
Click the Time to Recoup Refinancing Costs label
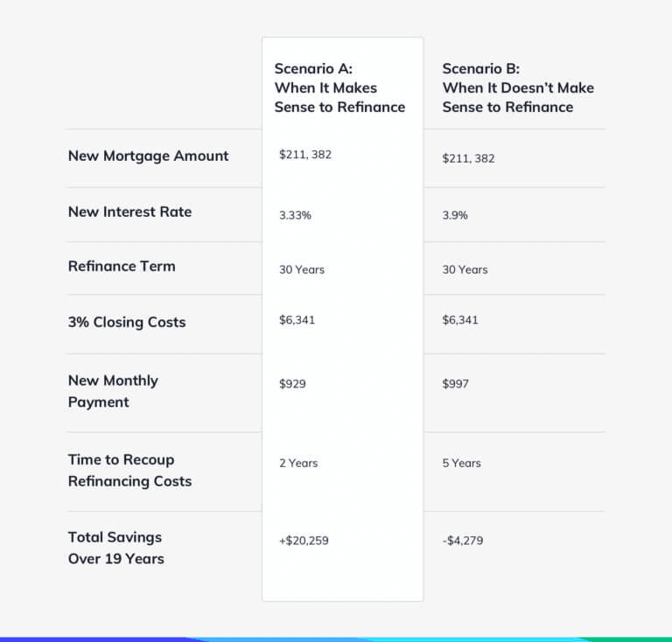click(129, 470)
